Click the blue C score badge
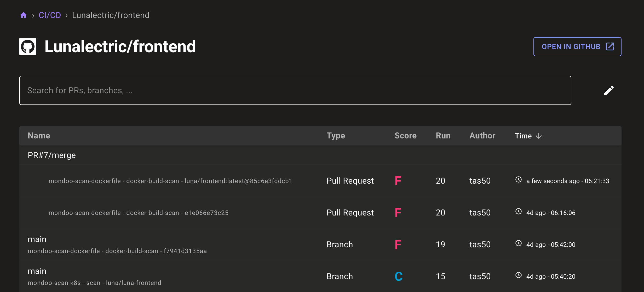Image resolution: width=644 pixels, height=292 pixels. click(x=399, y=276)
